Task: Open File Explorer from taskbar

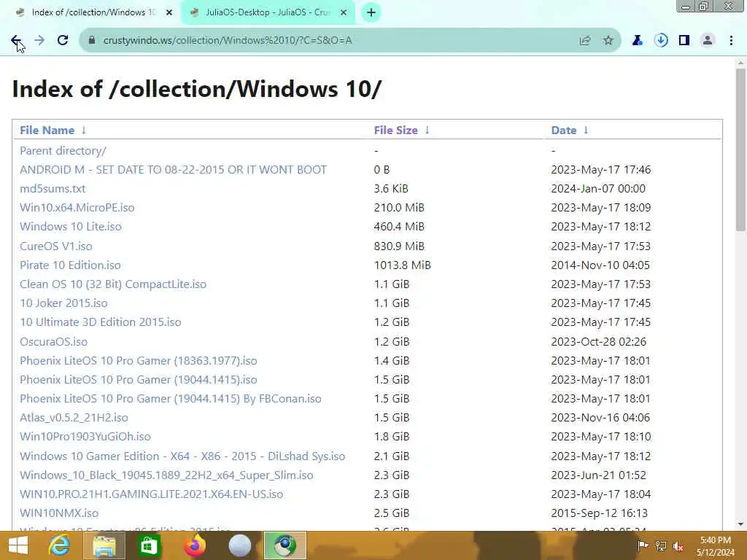Action: pos(104,545)
